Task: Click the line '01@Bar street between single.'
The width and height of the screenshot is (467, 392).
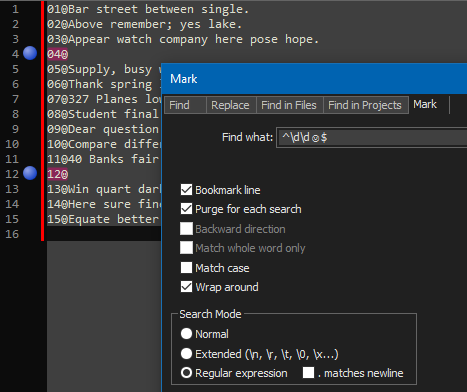Action: pyautogui.click(x=148, y=9)
